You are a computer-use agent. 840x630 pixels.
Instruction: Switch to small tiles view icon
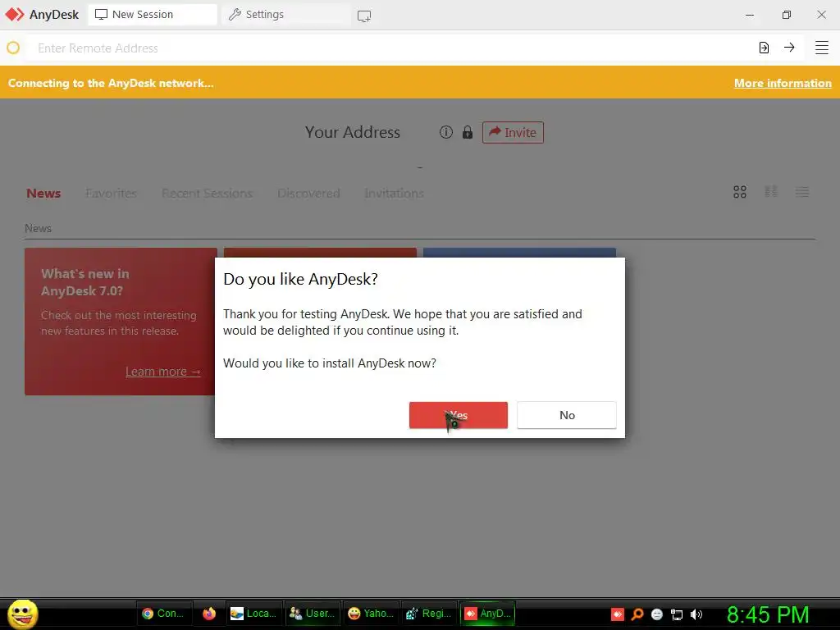pyautogui.click(x=771, y=192)
